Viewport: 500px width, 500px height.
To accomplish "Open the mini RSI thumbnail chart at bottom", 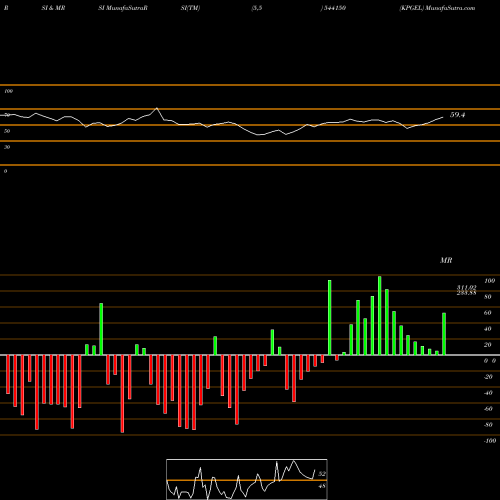I will 247,479.
